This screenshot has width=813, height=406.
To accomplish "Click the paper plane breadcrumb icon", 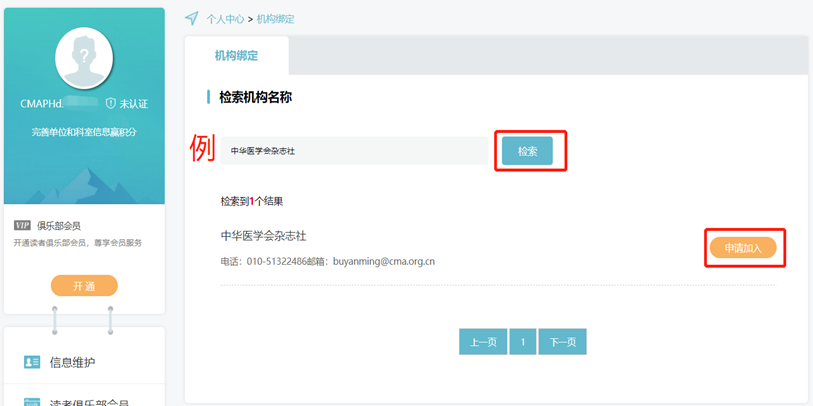I will (x=192, y=19).
